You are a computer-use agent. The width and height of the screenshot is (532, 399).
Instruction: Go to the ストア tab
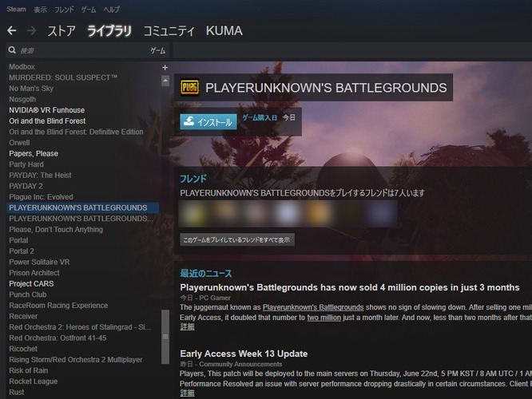pyautogui.click(x=62, y=31)
